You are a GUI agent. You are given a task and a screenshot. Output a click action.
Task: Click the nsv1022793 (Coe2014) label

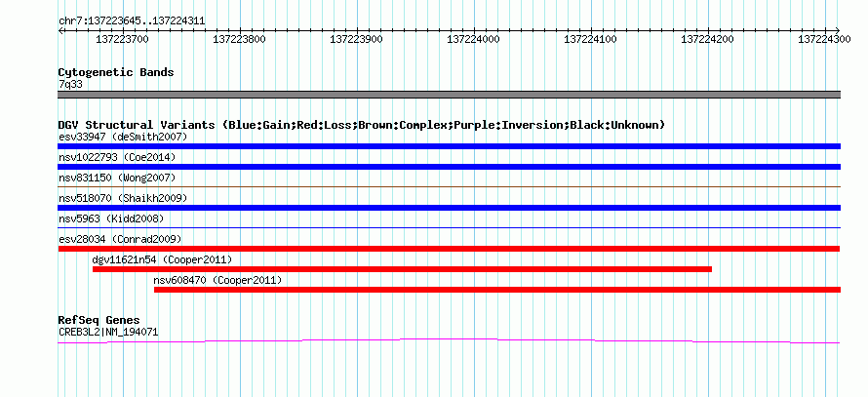[x=117, y=157]
